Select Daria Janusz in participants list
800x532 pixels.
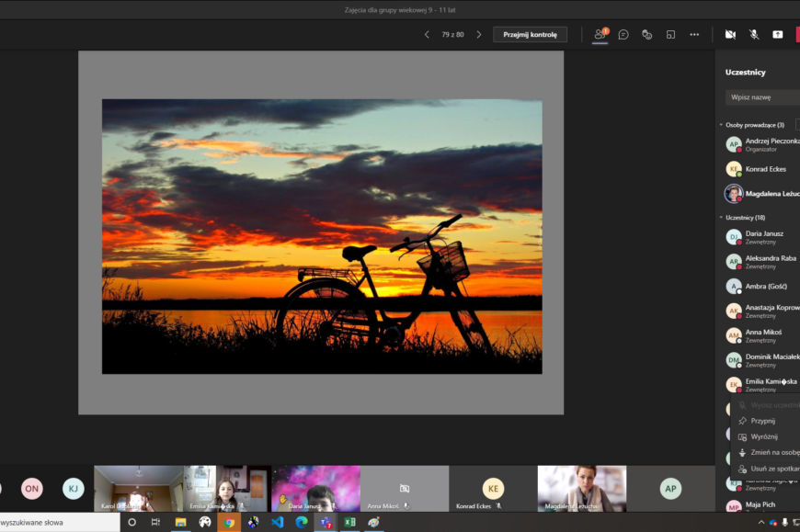pyautogui.click(x=760, y=237)
